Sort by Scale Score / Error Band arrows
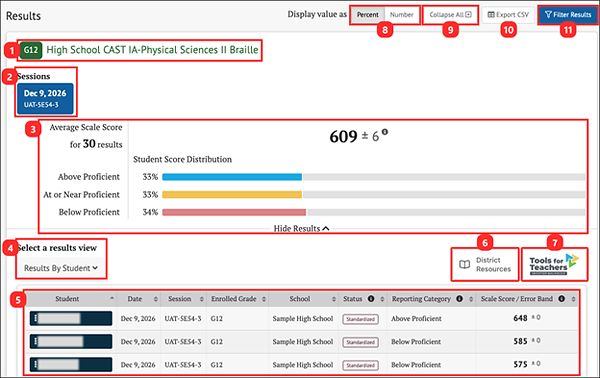This screenshot has width=600, height=378. point(573,299)
